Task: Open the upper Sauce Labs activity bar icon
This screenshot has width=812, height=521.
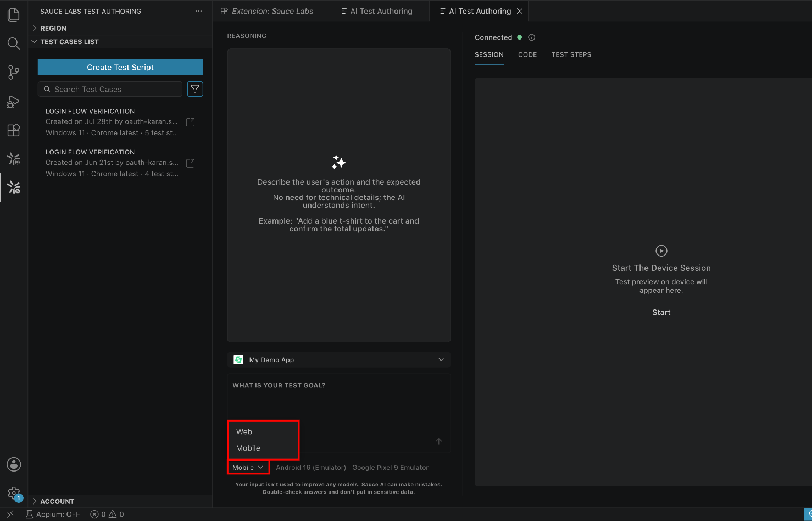Action: click(x=14, y=159)
